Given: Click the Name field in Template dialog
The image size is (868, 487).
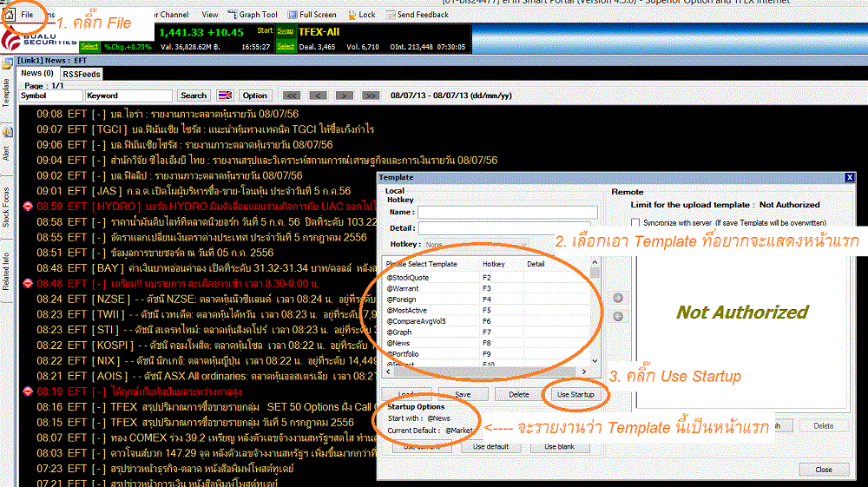Looking at the screenshot, I should pyautogui.click(x=508, y=212).
